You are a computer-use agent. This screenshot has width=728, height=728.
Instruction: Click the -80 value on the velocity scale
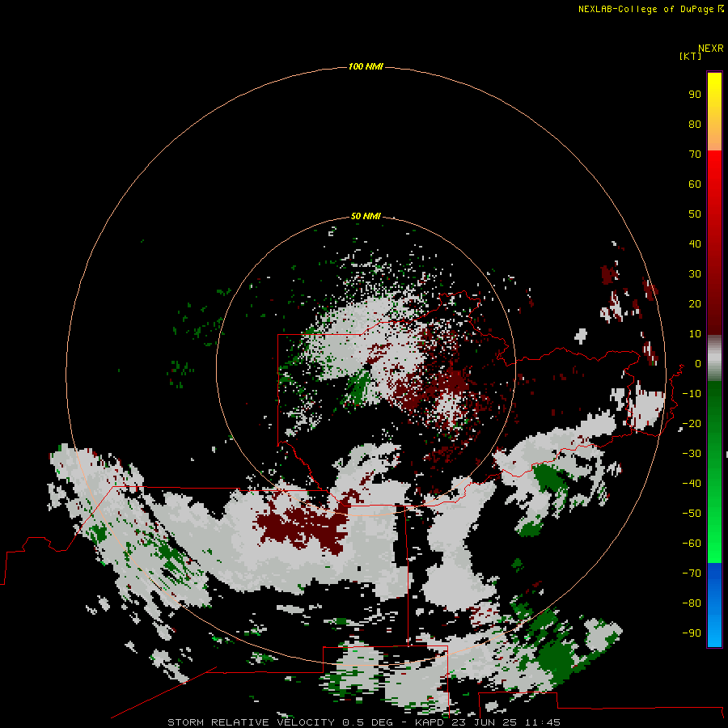pyautogui.click(x=692, y=603)
